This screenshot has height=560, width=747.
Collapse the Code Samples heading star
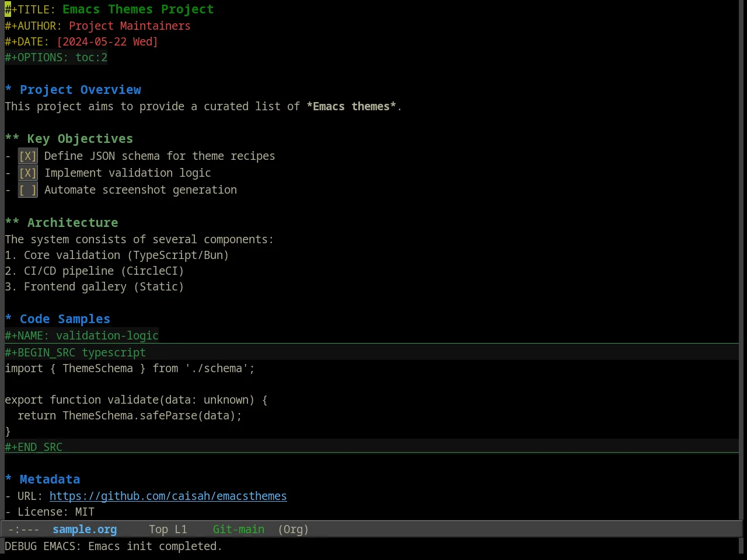[8, 318]
